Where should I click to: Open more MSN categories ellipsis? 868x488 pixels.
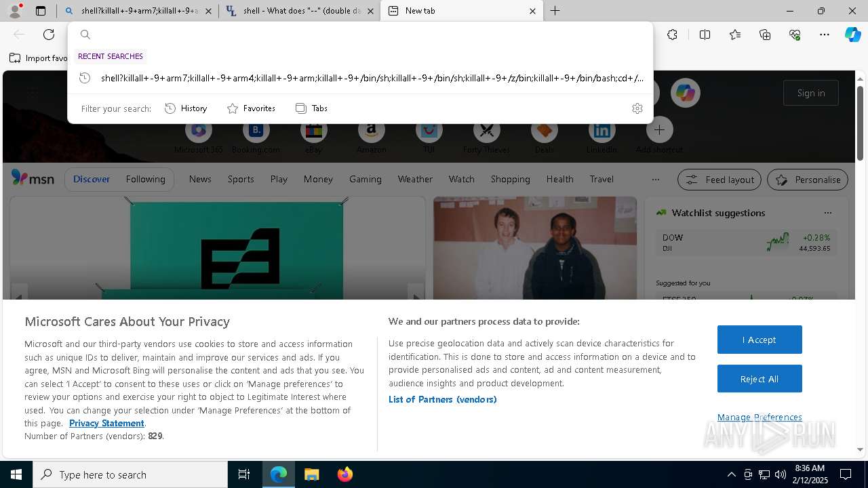click(x=655, y=180)
